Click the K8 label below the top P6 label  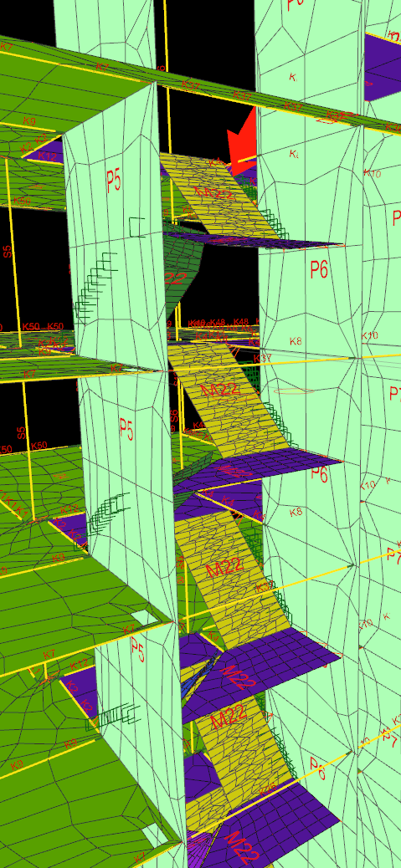(x=296, y=341)
